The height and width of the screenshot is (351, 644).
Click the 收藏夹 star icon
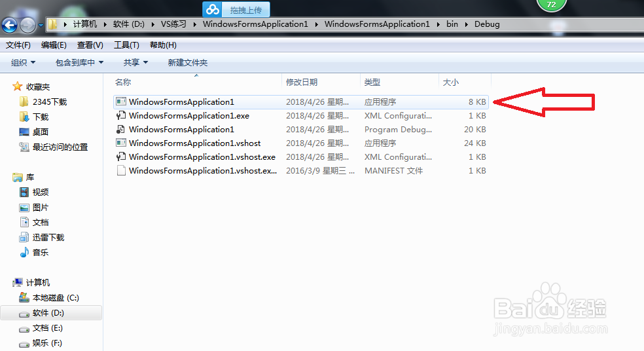(17, 86)
